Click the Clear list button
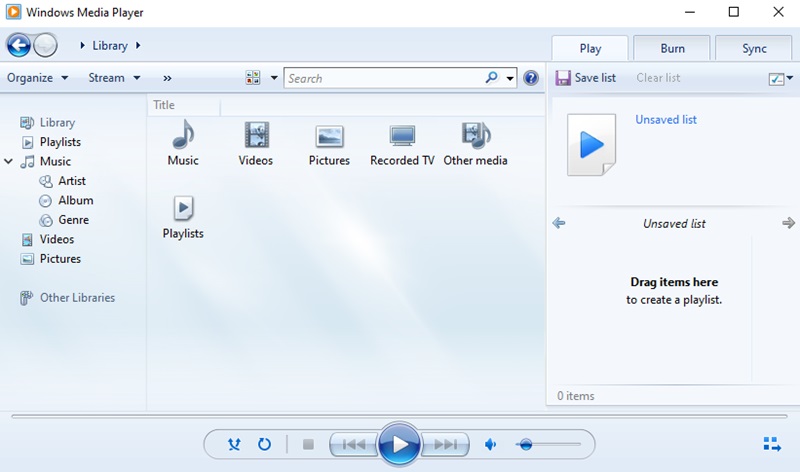 click(x=658, y=78)
